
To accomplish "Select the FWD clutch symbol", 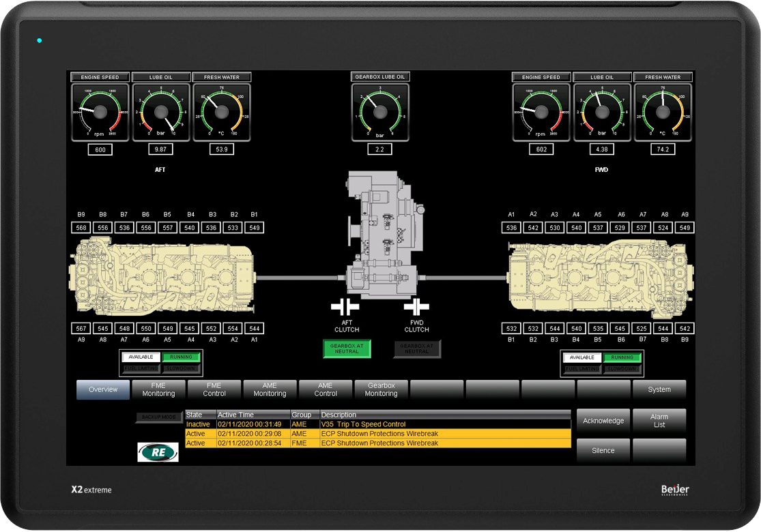I will point(416,307).
